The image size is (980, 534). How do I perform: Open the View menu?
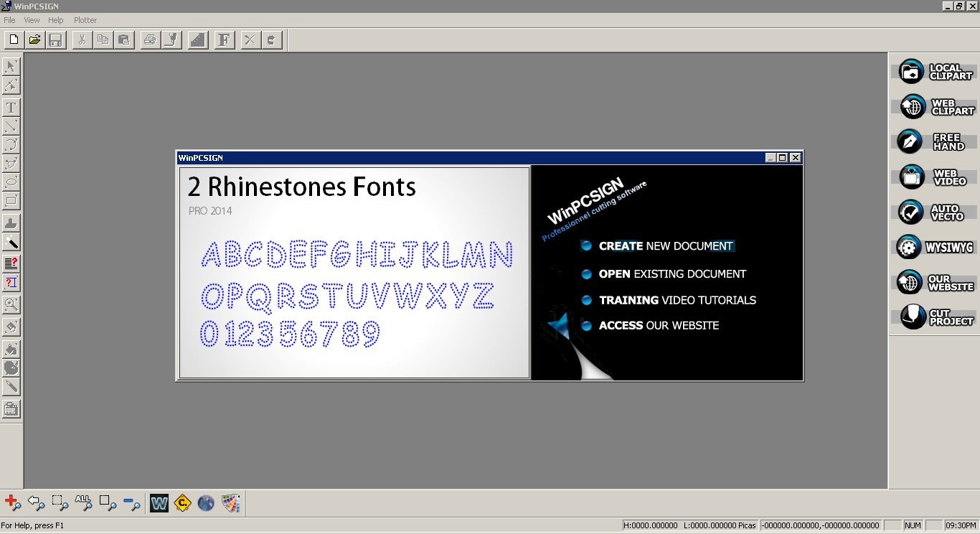(x=32, y=20)
